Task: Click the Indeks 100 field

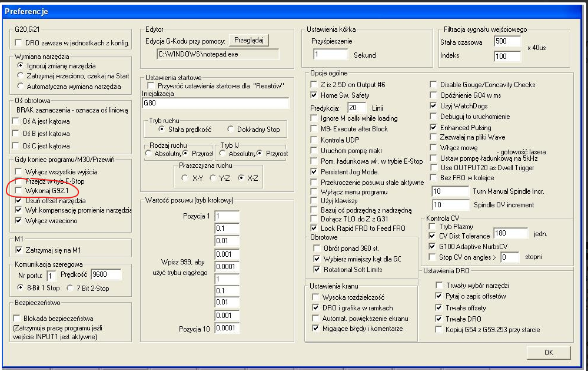Action: click(507, 57)
